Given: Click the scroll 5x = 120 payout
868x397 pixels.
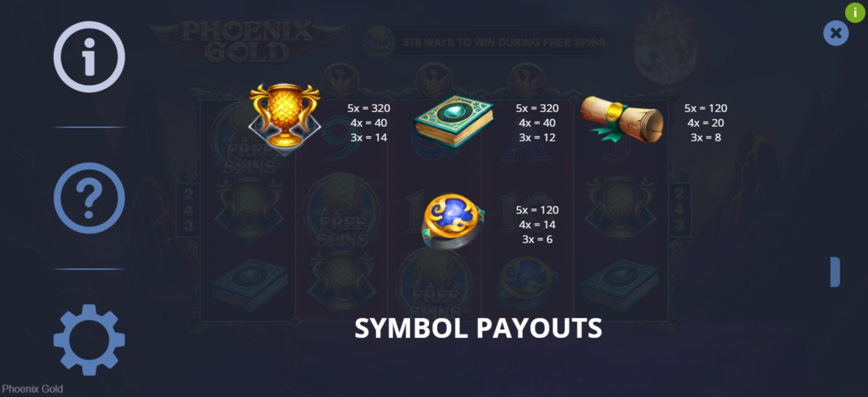Looking at the screenshot, I should [706, 108].
